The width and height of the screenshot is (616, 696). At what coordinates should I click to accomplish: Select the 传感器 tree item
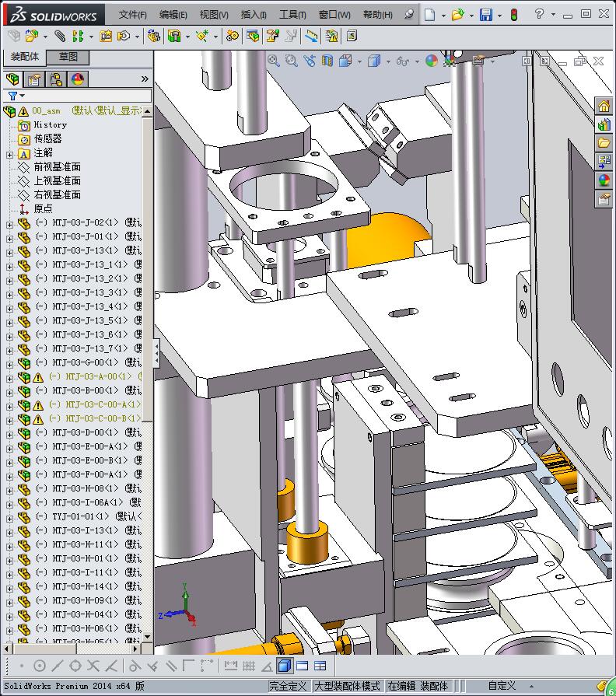coord(48,139)
